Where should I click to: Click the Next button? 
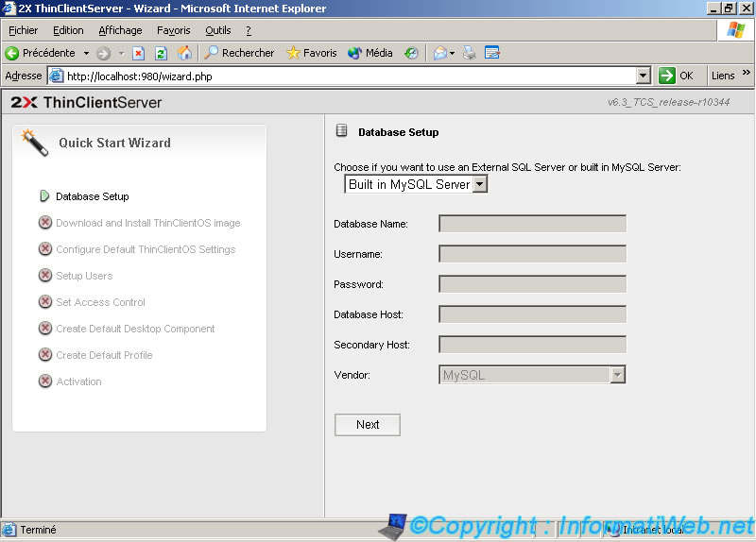[368, 425]
